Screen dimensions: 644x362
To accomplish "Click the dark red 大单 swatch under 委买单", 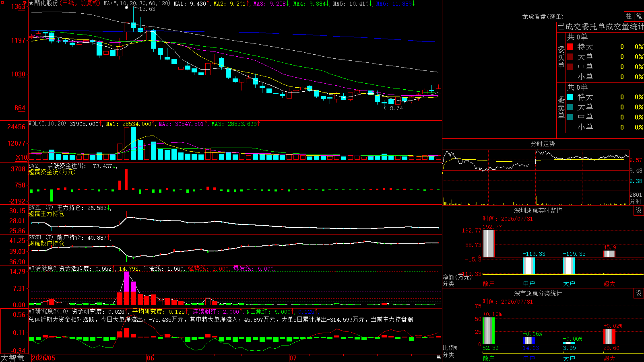I will [570, 57].
